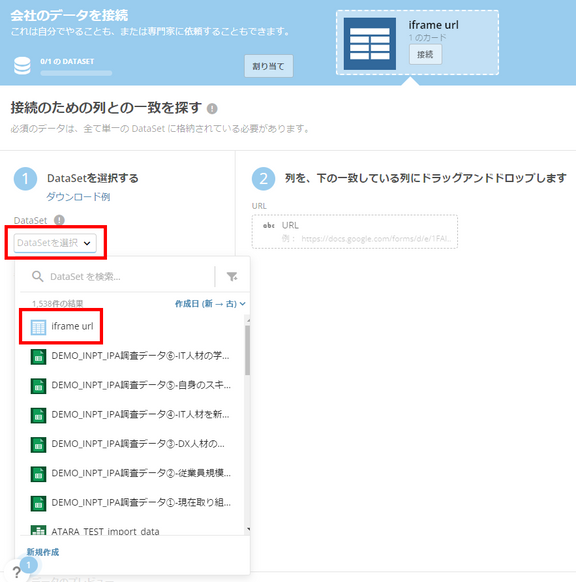
Task: Click the sheet icon of データ① row
Action: click(x=38, y=504)
